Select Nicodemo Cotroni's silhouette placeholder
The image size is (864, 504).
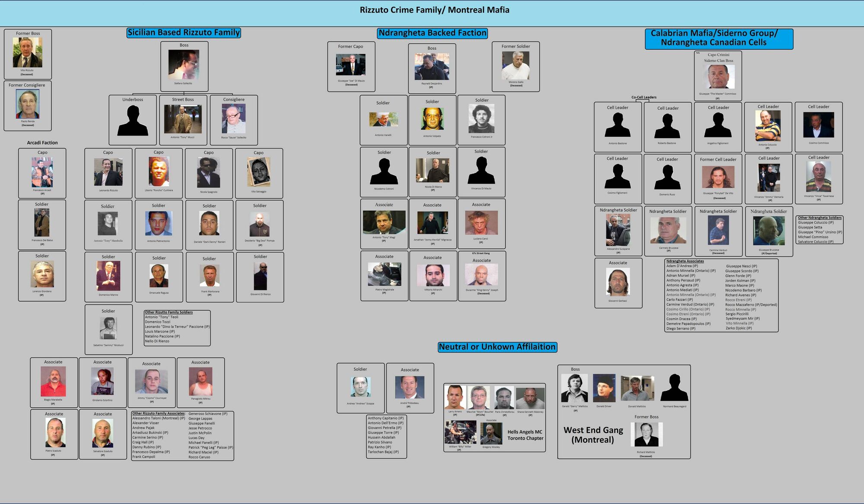click(384, 171)
